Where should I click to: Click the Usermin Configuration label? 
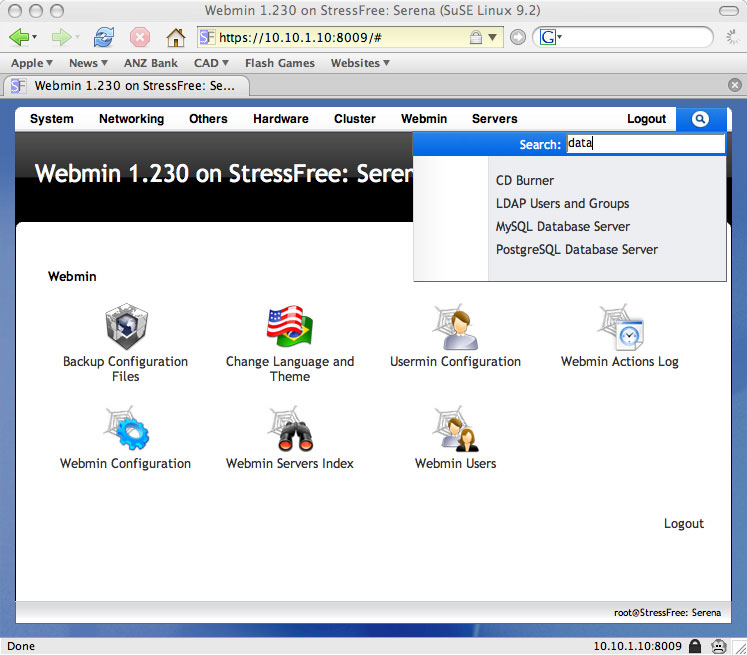(455, 362)
